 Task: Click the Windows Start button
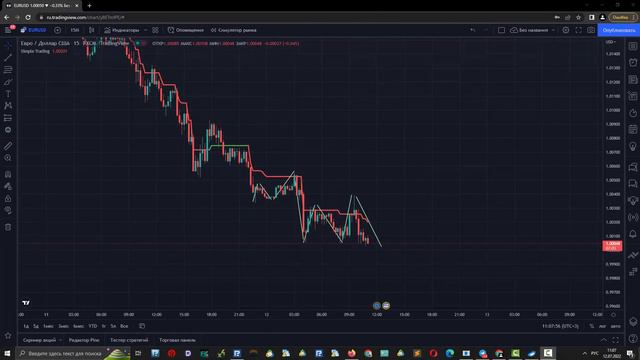pyautogui.click(x=7, y=353)
